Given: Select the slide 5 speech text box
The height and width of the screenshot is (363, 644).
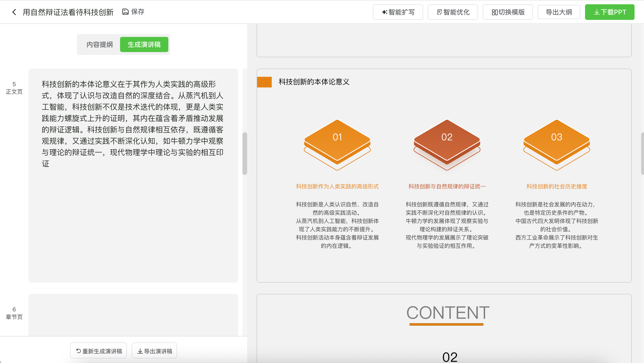Looking at the screenshot, I should pos(133,175).
